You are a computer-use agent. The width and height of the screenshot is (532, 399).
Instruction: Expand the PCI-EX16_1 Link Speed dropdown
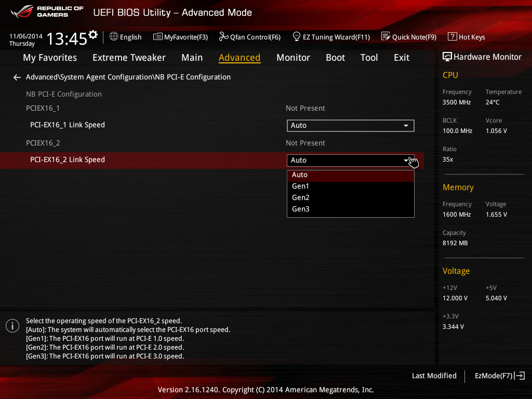[x=350, y=125]
